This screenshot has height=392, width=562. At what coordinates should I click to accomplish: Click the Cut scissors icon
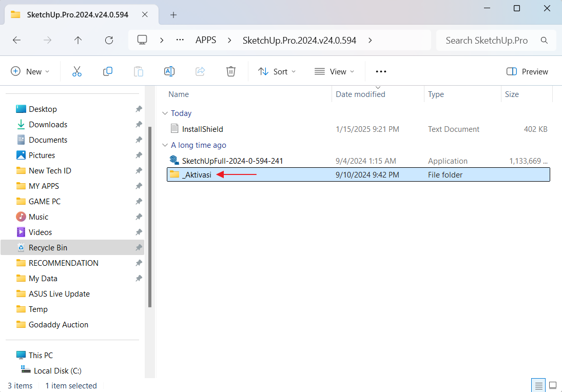[x=77, y=72]
